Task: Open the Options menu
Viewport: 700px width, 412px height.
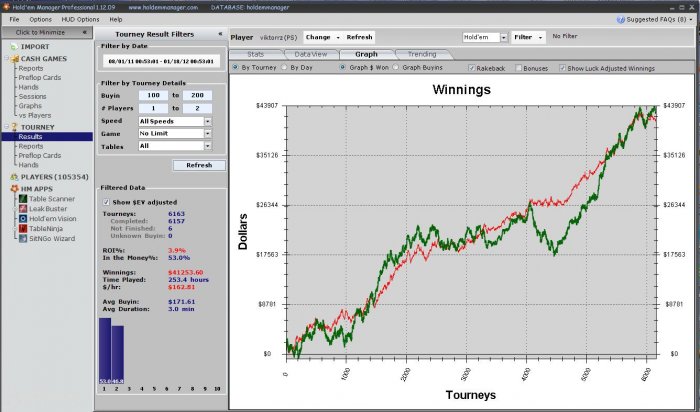Action: (x=41, y=20)
